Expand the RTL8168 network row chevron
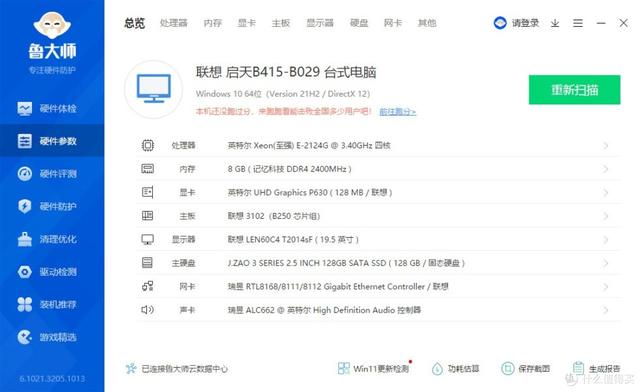The image size is (640, 392). (x=606, y=287)
